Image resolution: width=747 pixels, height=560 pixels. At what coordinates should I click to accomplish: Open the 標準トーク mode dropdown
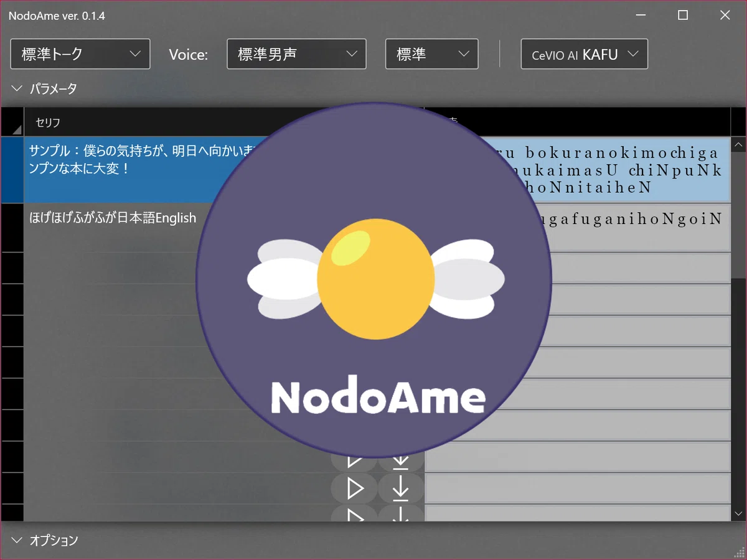pyautogui.click(x=80, y=54)
